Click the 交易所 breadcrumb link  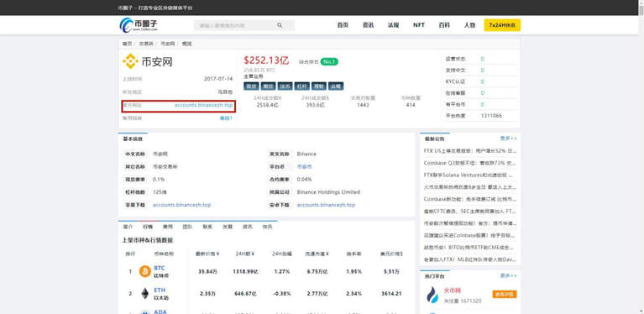(x=146, y=44)
